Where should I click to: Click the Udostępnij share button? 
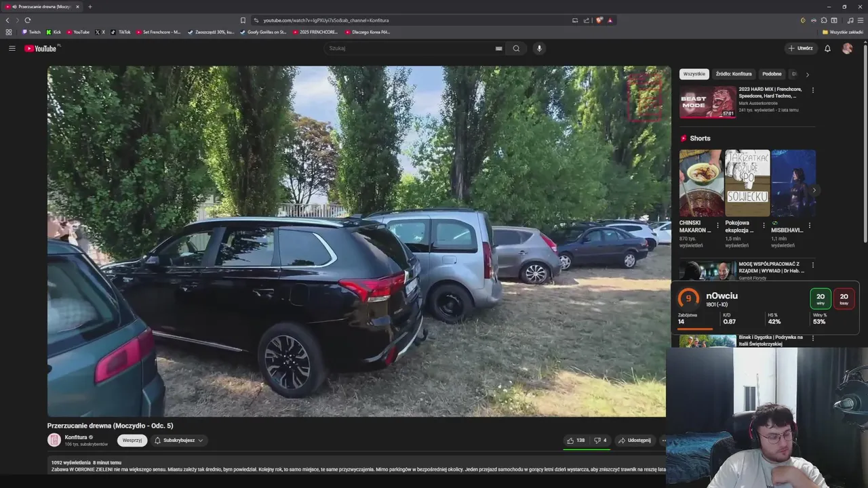[x=635, y=441]
